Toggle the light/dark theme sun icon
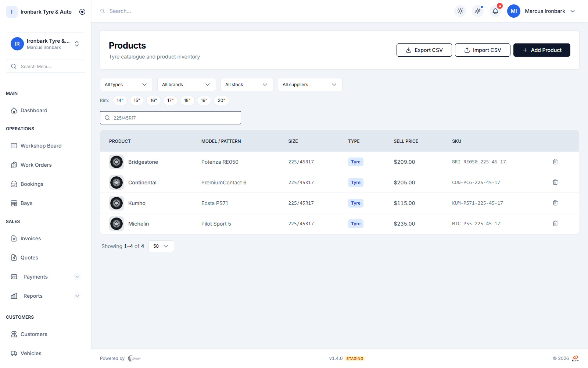 [x=460, y=11]
